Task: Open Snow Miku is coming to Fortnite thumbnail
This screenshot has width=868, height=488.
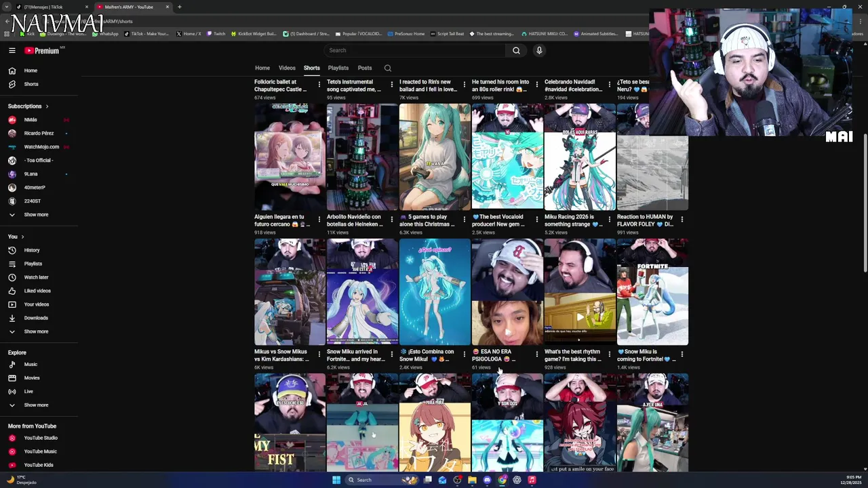Action: [652, 292]
